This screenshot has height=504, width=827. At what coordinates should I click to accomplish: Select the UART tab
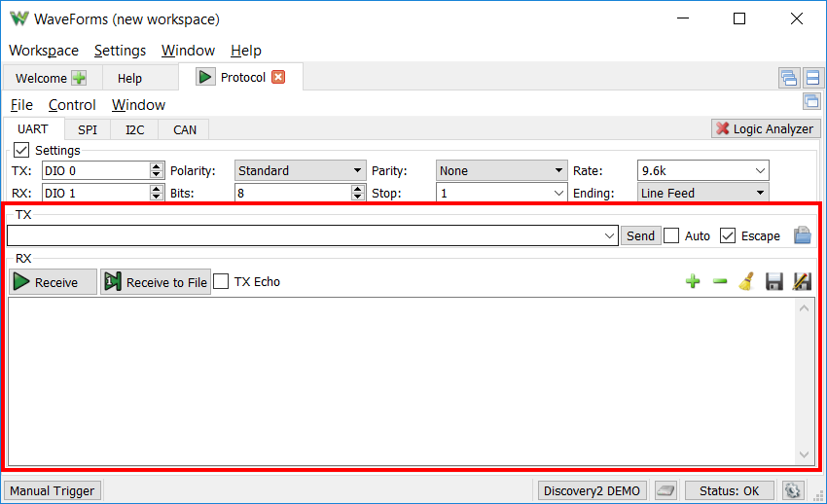point(33,129)
